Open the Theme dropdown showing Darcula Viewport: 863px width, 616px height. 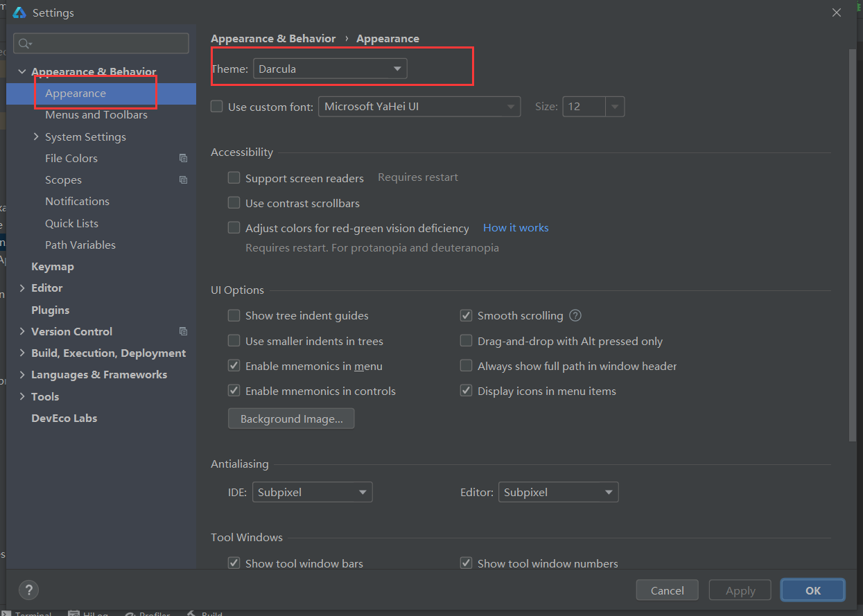330,69
